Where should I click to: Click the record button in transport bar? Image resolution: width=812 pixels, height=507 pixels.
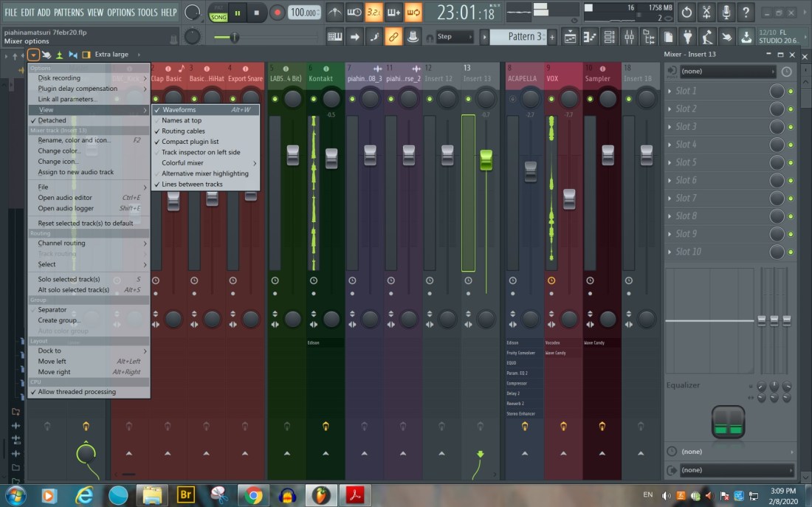278,13
